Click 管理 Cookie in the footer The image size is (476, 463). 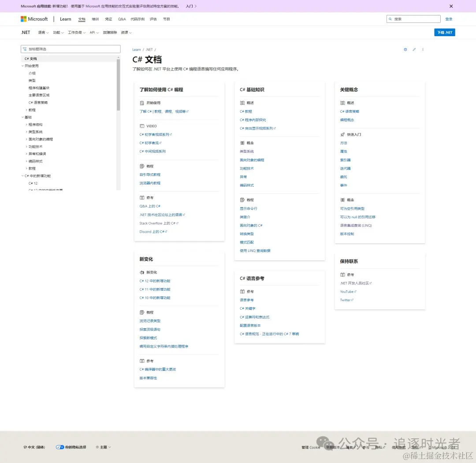tap(311, 447)
